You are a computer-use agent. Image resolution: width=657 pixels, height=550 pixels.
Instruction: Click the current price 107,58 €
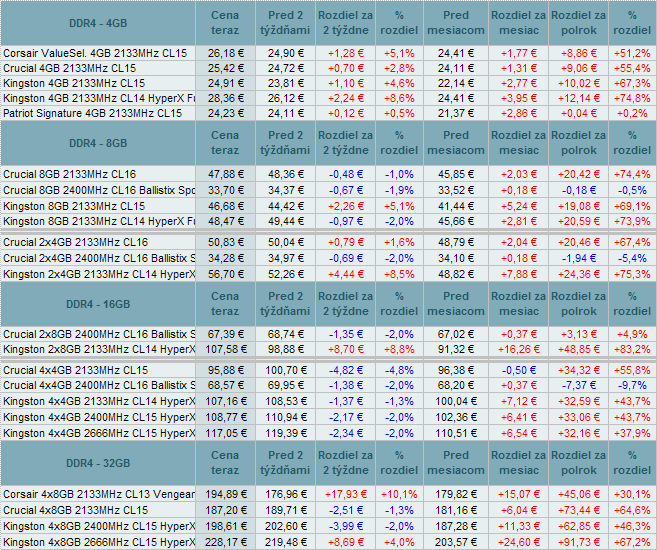[x=226, y=349]
